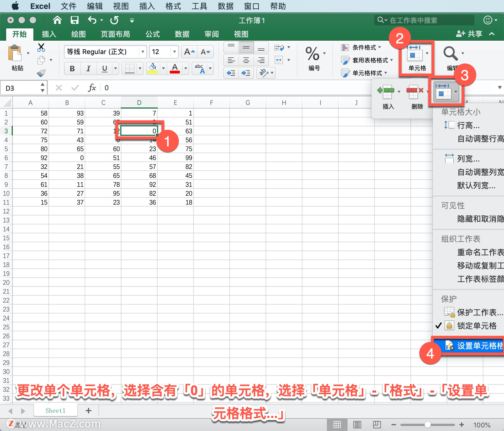Click the Paste clipboard icon
504x431 pixels.
[x=15, y=53]
